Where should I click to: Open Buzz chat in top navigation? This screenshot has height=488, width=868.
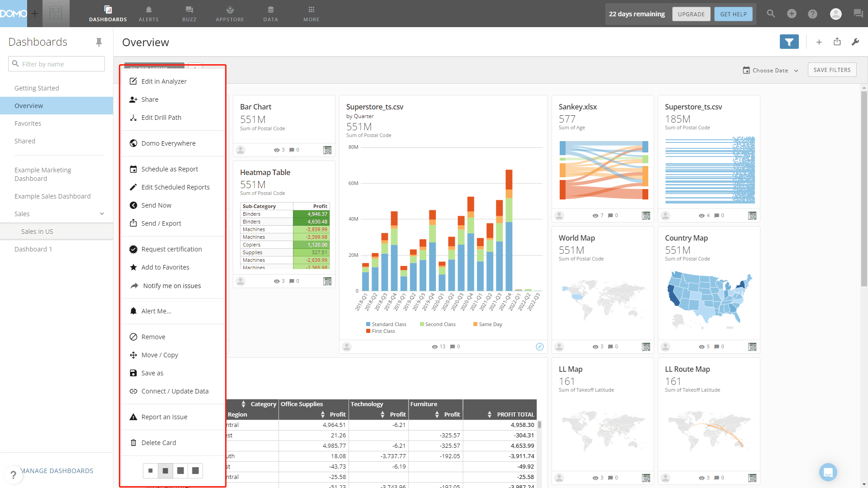coord(189,14)
